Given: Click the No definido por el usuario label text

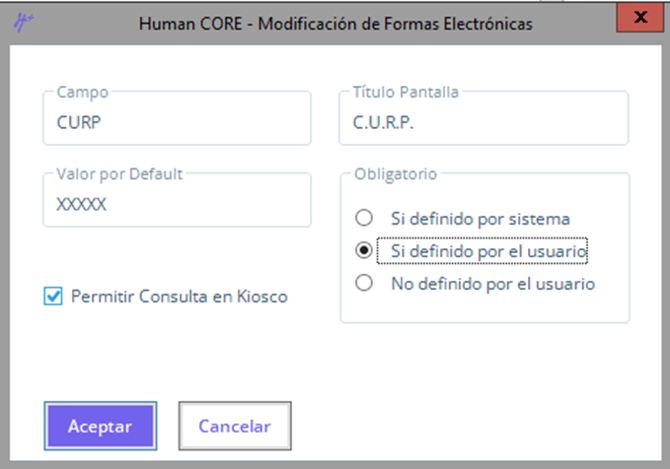Looking at the screenshot, I should pyautogui.click(x=493, y=284).
